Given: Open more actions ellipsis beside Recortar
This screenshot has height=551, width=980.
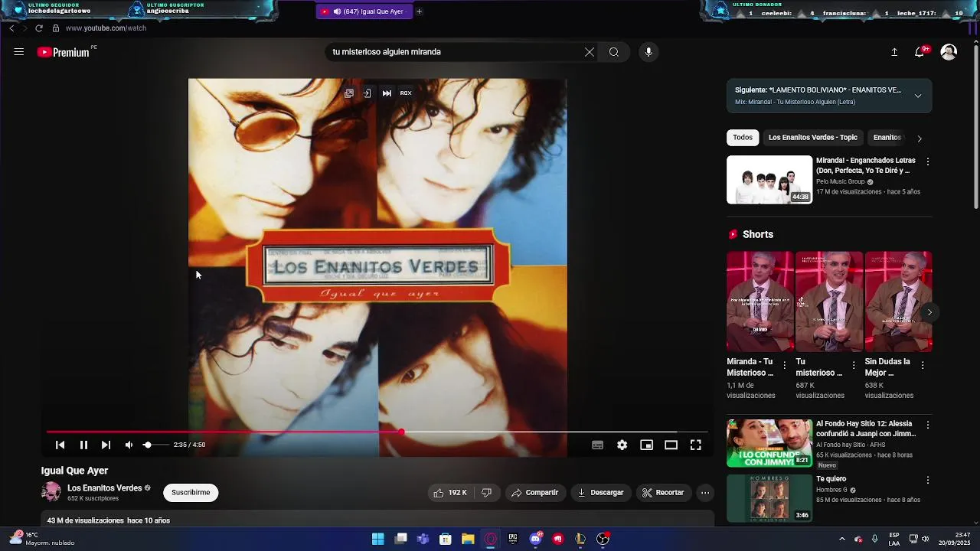Looking at the screenshot, I should click(x=705, y=493).
